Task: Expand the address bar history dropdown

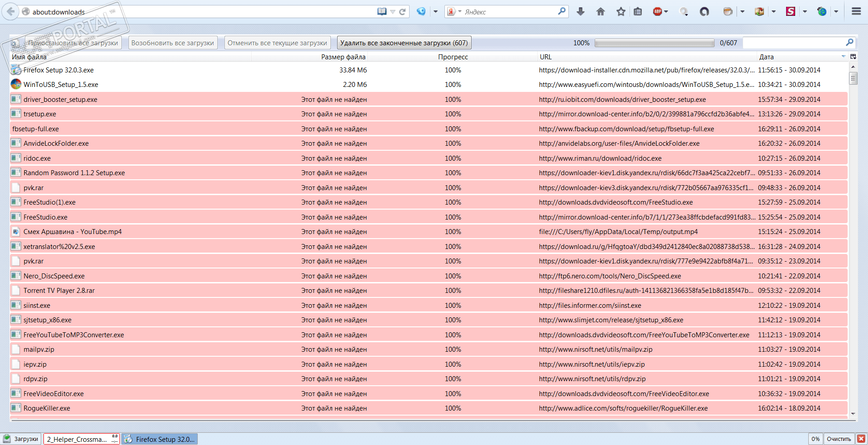Action: [392, 12]
